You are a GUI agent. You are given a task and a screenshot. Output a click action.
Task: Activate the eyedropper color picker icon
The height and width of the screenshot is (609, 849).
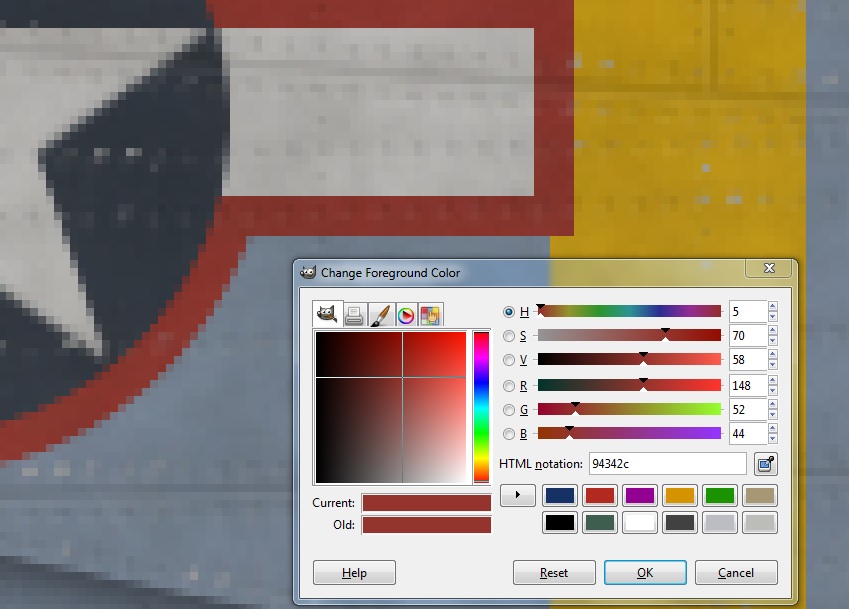coord(766,464)
